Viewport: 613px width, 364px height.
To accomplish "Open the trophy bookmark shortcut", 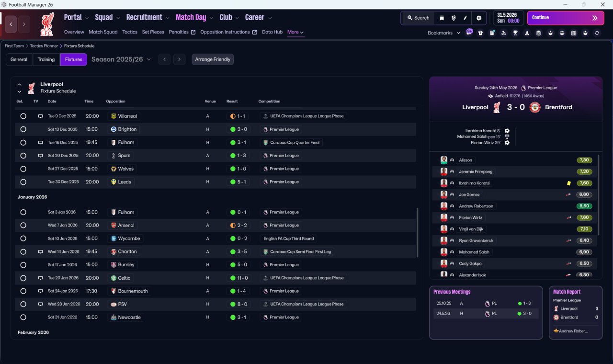I will click(515, 33).
